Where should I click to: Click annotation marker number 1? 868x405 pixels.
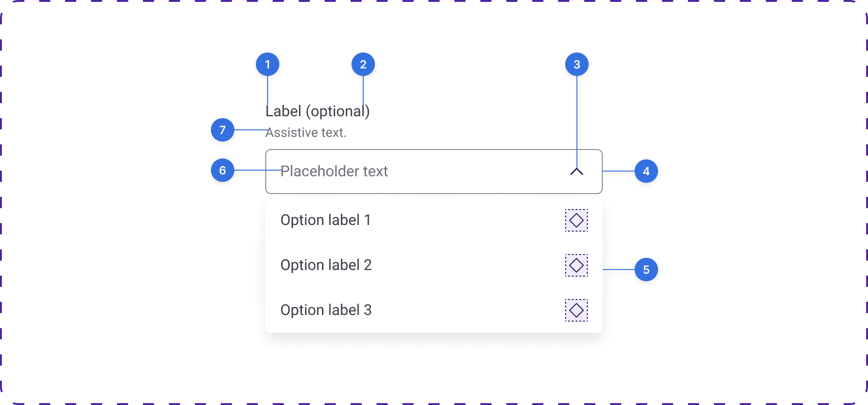268,64
